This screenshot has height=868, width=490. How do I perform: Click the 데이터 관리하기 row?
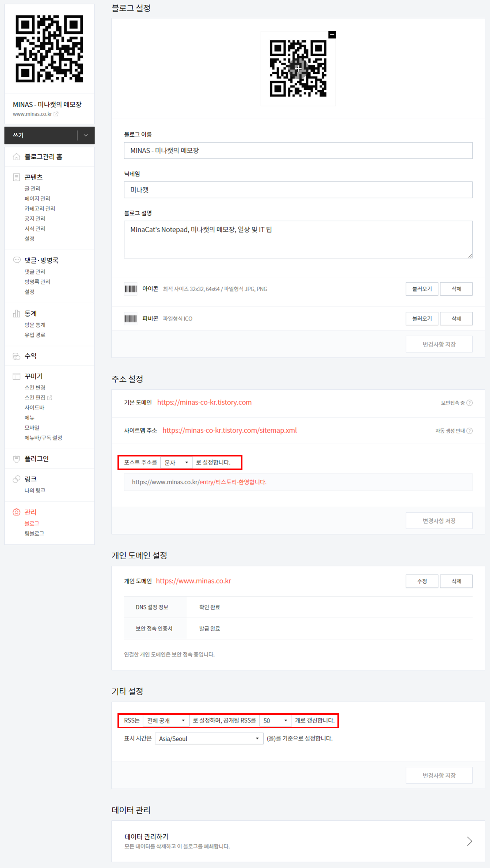point(298,841)
